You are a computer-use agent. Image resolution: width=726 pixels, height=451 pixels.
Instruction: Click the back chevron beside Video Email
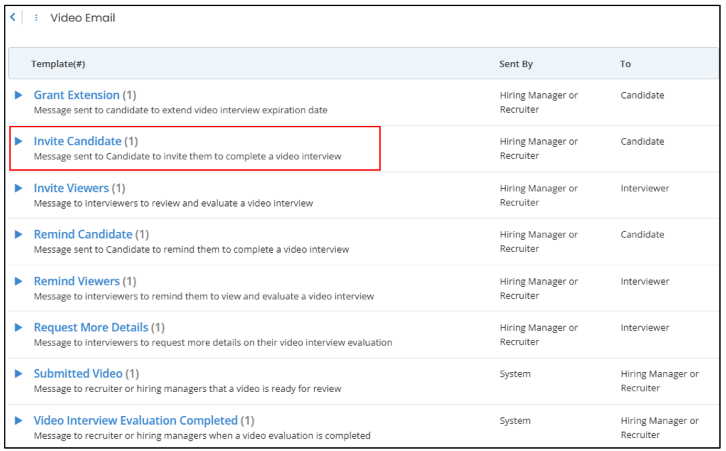pos(13,18)
